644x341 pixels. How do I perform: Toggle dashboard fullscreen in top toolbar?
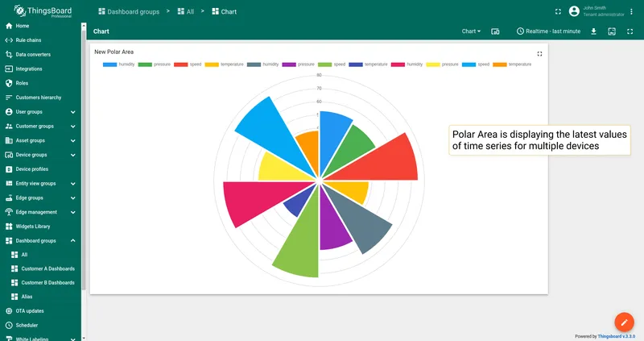(x=630, y=31)
